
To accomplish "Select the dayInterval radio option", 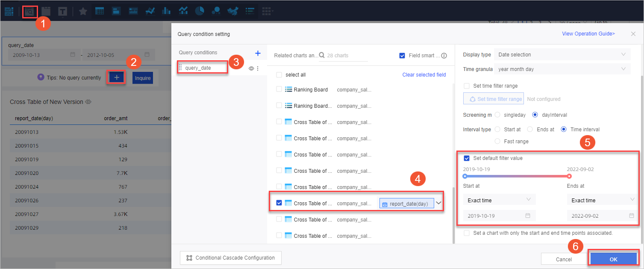I will coord(535,115).
